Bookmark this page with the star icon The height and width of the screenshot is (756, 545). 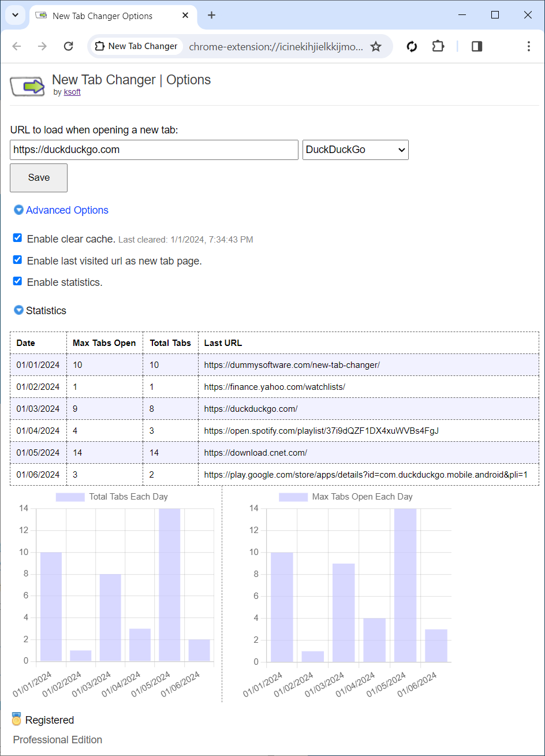(376, 46)
